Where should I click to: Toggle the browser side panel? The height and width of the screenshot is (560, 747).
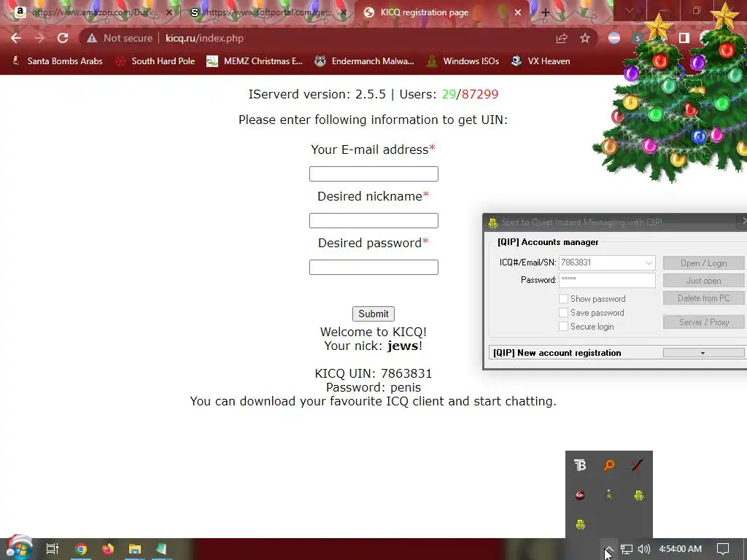coord(684,38)
